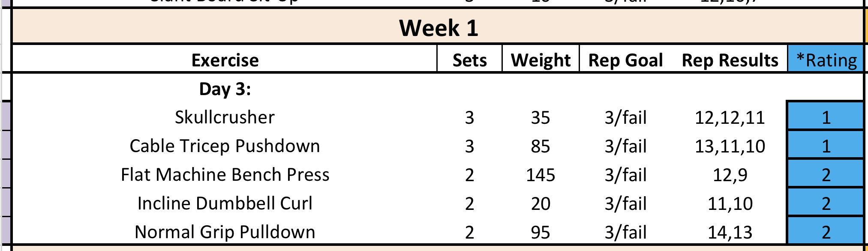Select the blue *Rating header cell
This screenshot has height=251, width=868.
click(x=826, y=60)
